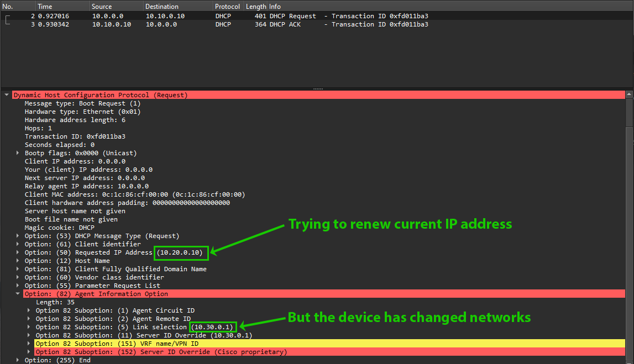This screenshot has width=634, height=364.
Task: Sort packets by the Length column header
Action: click(256, 7)
